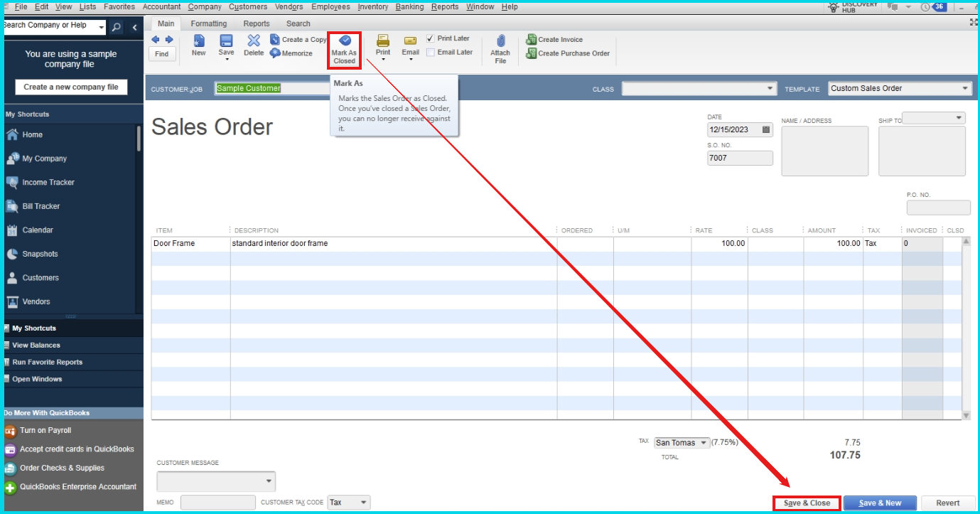This screenshot has height=514, width=980.
Task: Click the Memorize icon
Action: pyautogui.click(x=275, y=53)
